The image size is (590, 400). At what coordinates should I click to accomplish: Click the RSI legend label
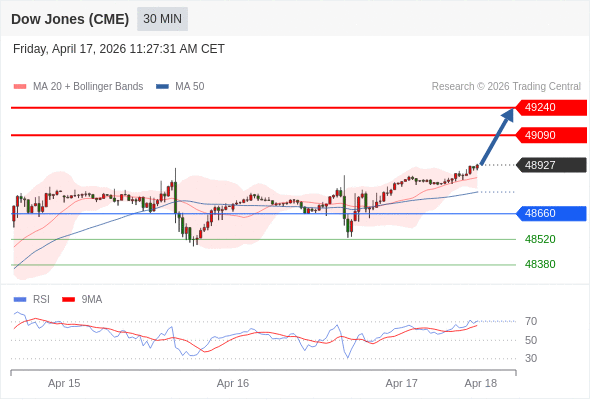point(41,300)
